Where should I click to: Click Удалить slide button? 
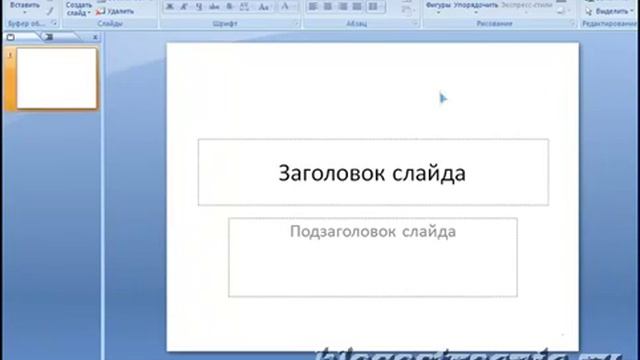(115, 11)
